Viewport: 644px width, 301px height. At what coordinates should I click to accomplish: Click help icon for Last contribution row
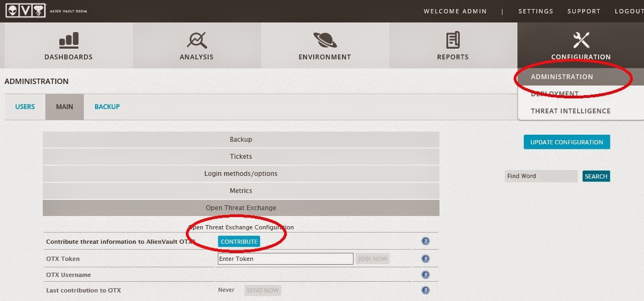[426, 290]
